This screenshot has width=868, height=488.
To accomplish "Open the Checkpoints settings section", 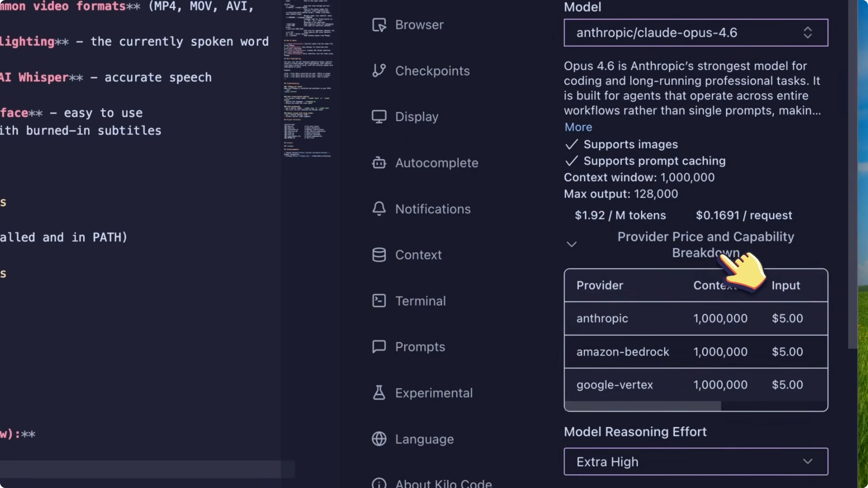I will click(x=432, y=71).
